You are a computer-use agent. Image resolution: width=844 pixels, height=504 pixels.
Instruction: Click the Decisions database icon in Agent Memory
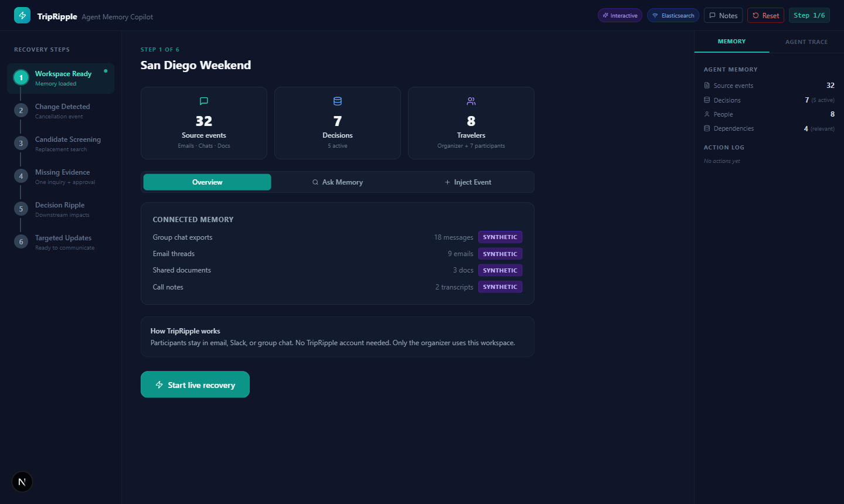707,100
